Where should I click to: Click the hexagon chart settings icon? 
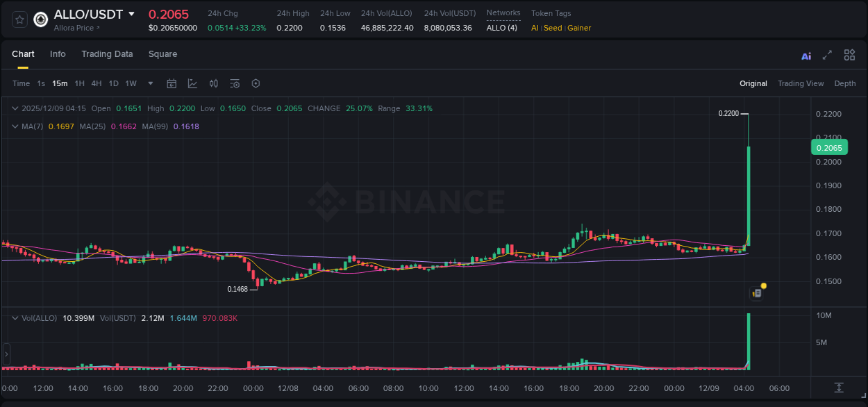tap(256, 83)
